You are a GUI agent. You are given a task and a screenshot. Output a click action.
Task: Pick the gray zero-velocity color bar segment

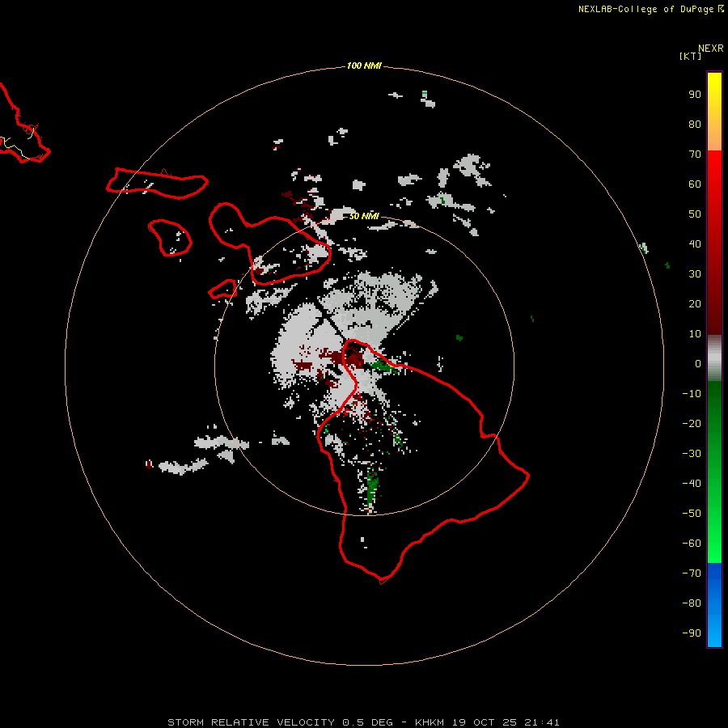coord(714,358)
